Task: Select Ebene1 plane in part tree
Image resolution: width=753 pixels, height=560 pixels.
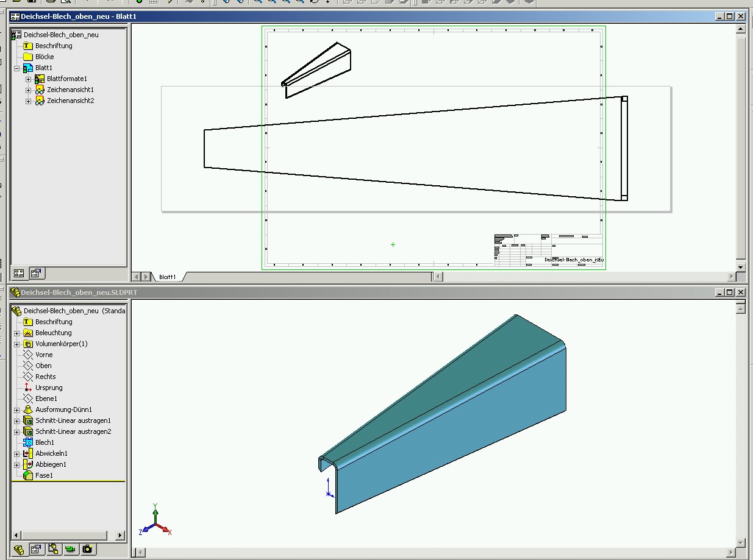Action: coord(46,399)
